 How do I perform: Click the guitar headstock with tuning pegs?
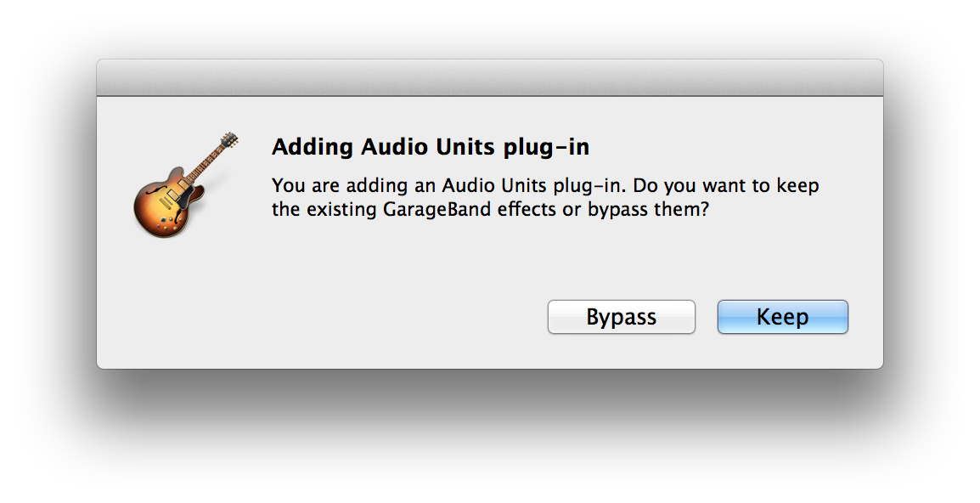[x=229, y=141]
